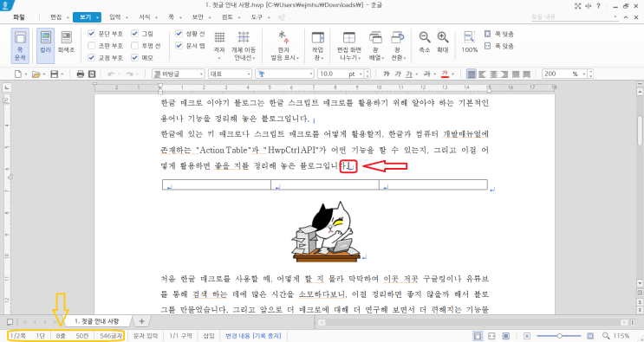
Task: Open 편집 화면 나누기 split options
Action: coord(349,46)
